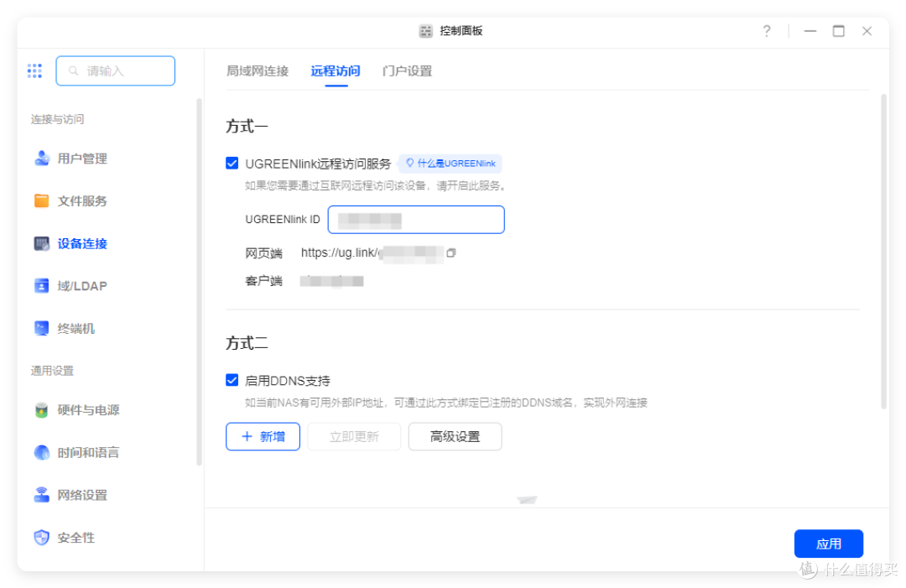This screenshot has width=906, height=588.
Task: Open help via question mark icon
Action: (x=767, y=31)
